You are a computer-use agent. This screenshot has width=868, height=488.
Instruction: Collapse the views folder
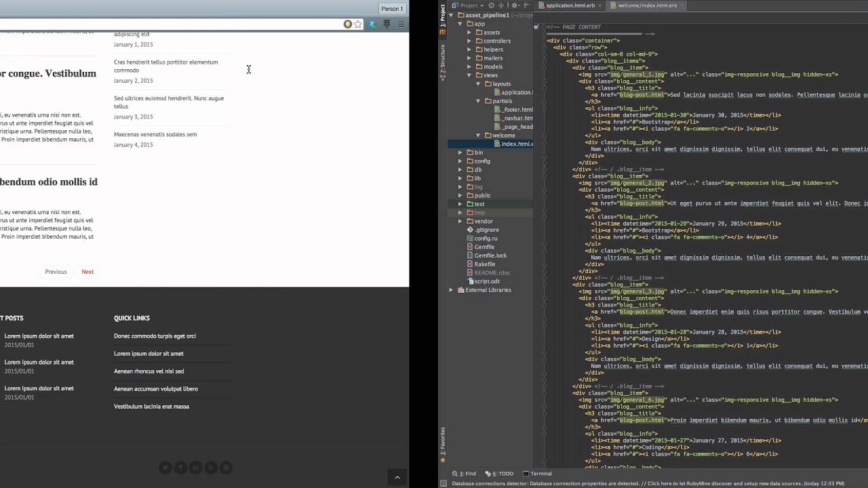click(x=469, y=75)
